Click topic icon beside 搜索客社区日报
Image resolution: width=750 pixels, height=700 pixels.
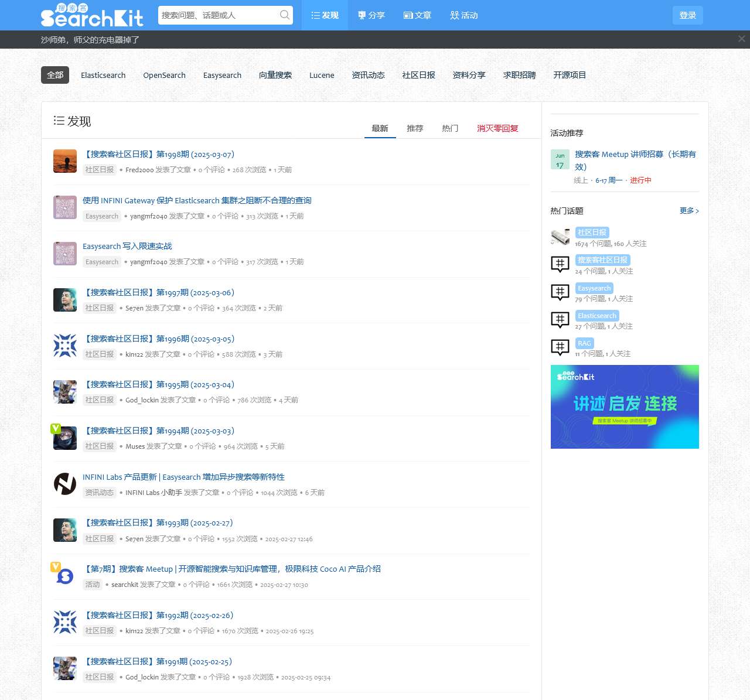[560, 264]
